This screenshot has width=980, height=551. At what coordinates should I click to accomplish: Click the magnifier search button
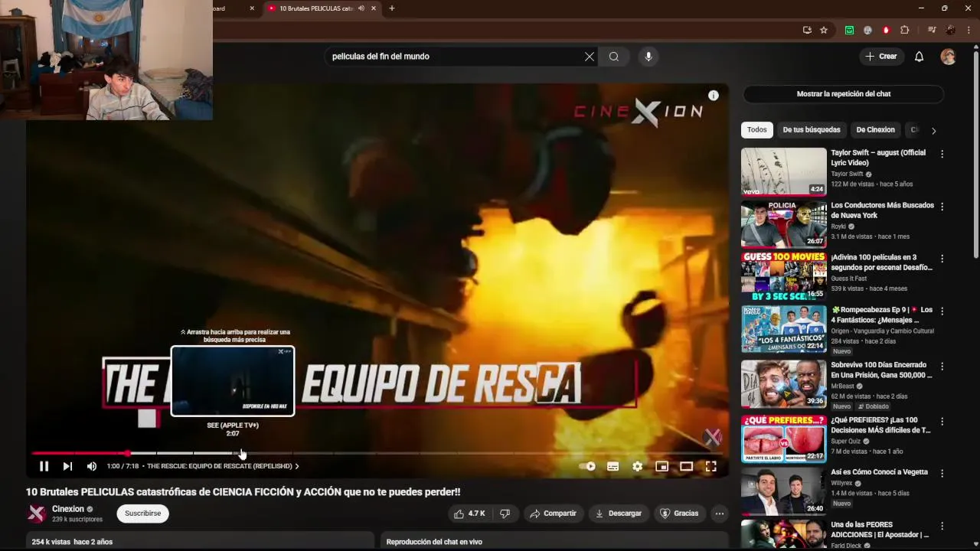point(614,57)
